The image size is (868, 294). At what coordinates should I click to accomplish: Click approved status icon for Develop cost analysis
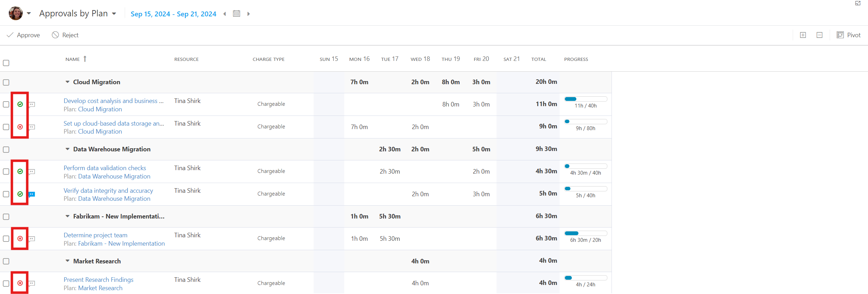(20, 104)
